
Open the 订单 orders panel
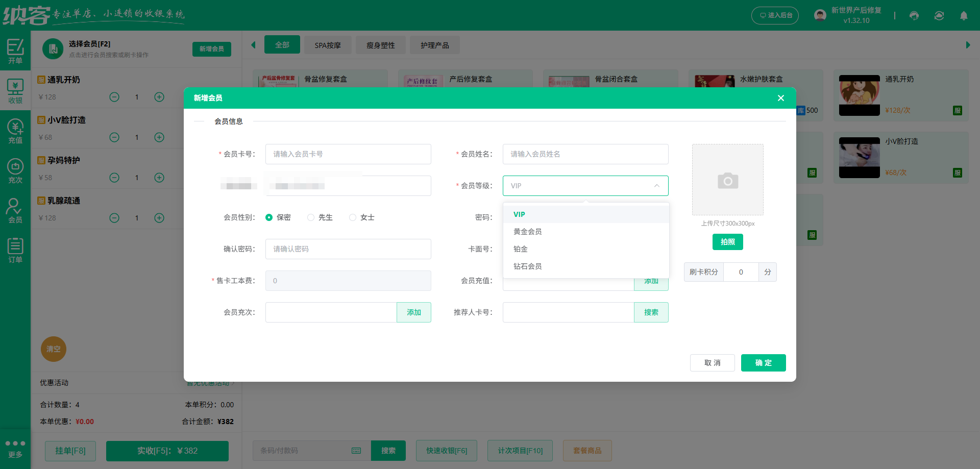click(x=15, y=250)
